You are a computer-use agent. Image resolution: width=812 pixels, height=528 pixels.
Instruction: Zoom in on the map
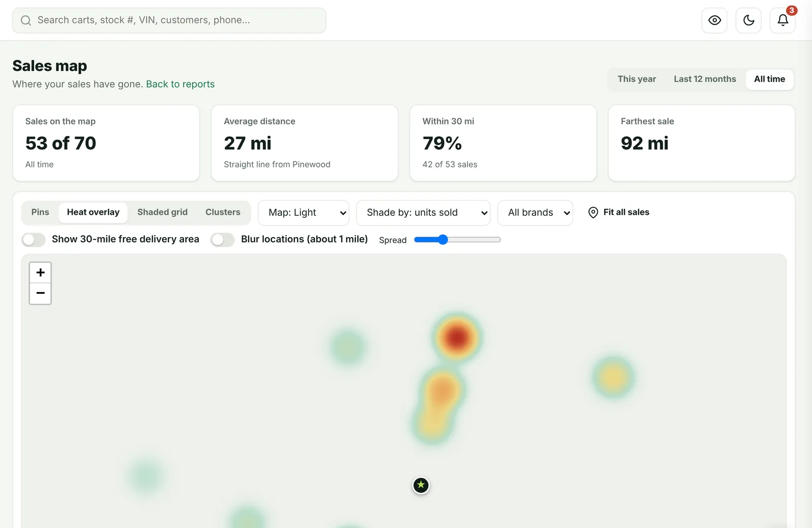pos(41,273)
